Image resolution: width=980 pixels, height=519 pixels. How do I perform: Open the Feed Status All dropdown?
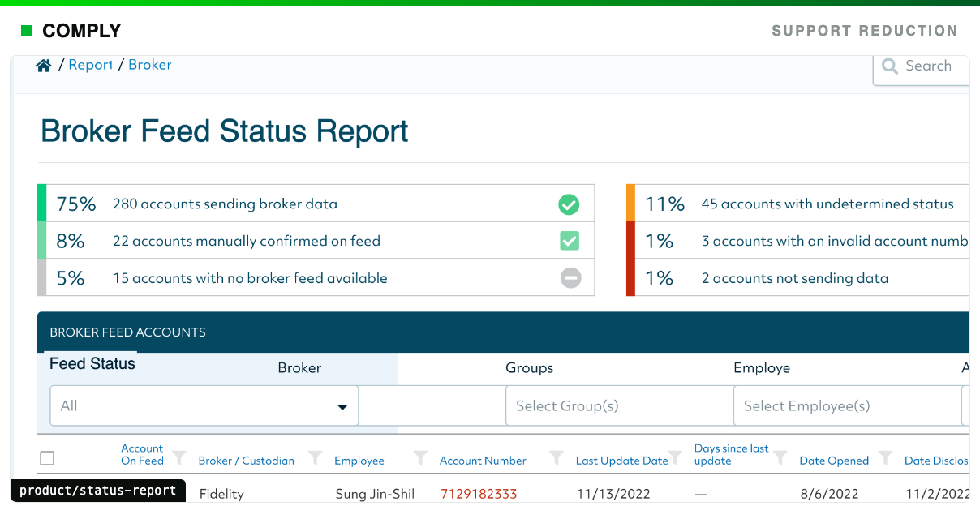pyautogui.click(x=204, y=405)
